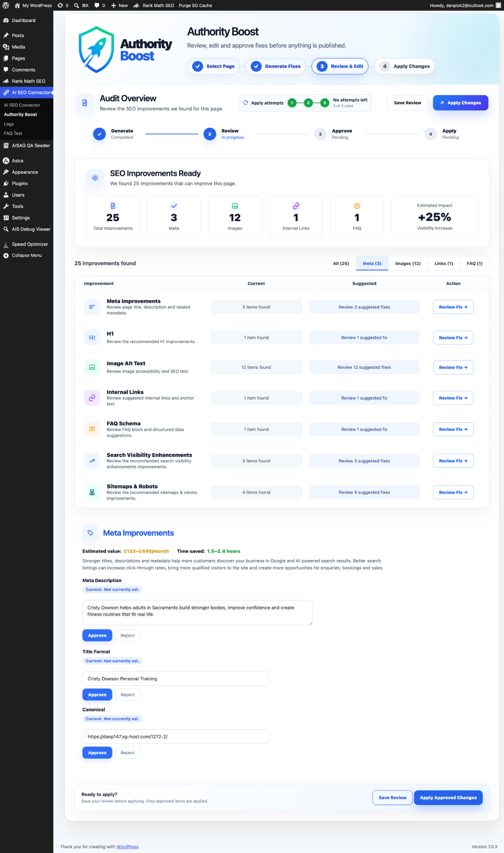Open Media in the sidebar
The height and width of the screenshot is (853, 504).
27,47
